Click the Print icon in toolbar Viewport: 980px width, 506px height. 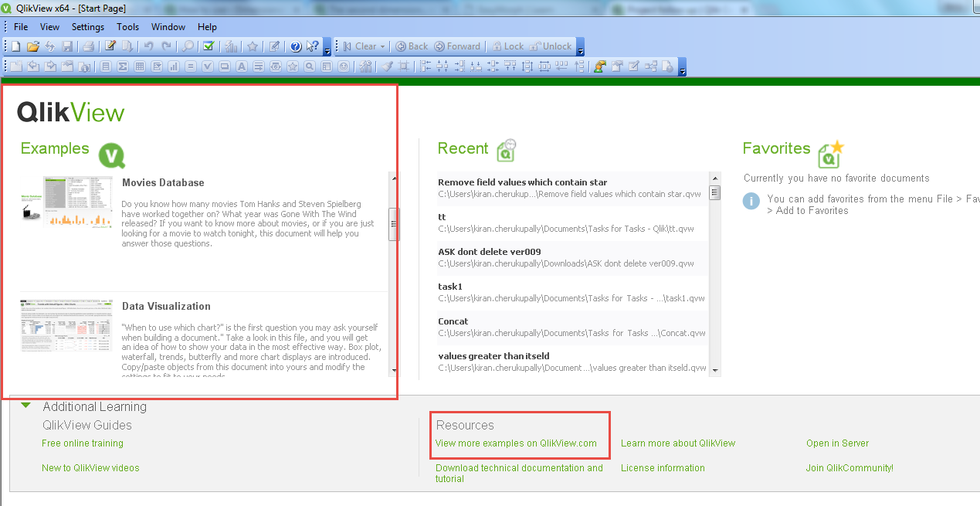point(89,46)
